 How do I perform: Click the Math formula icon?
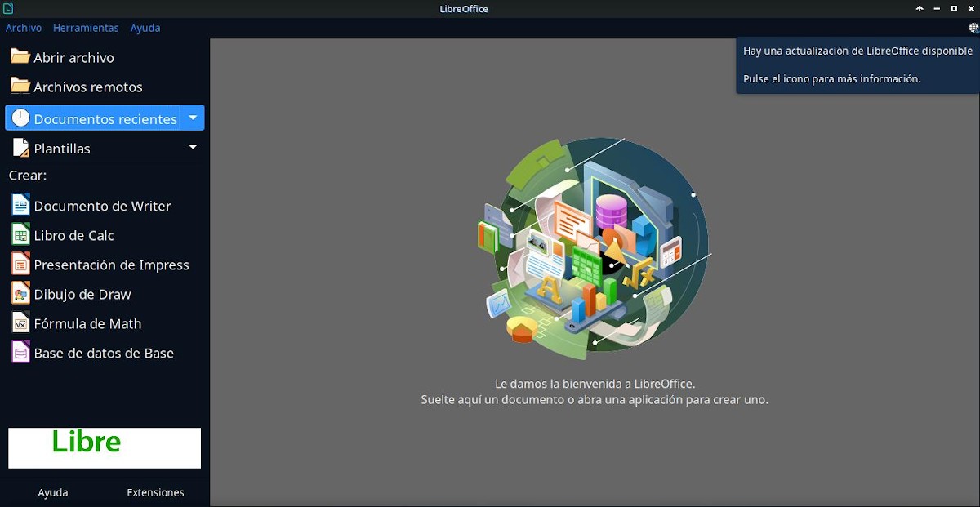(x=20, y=322)
